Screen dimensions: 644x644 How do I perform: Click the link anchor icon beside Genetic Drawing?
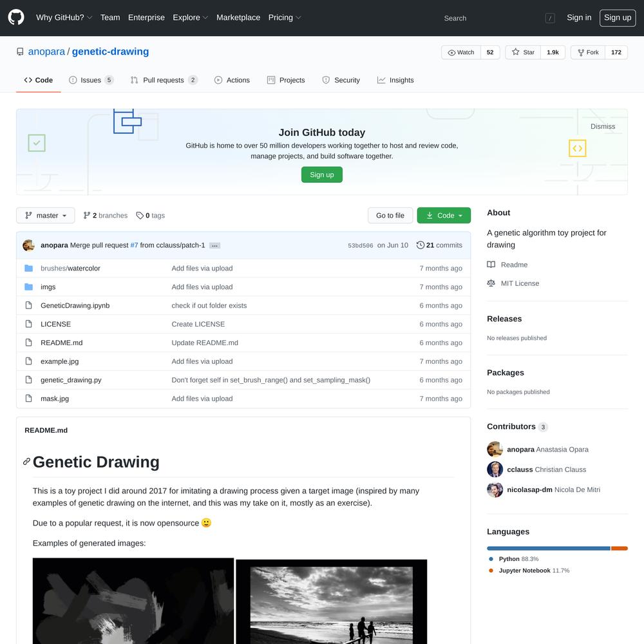26,462
